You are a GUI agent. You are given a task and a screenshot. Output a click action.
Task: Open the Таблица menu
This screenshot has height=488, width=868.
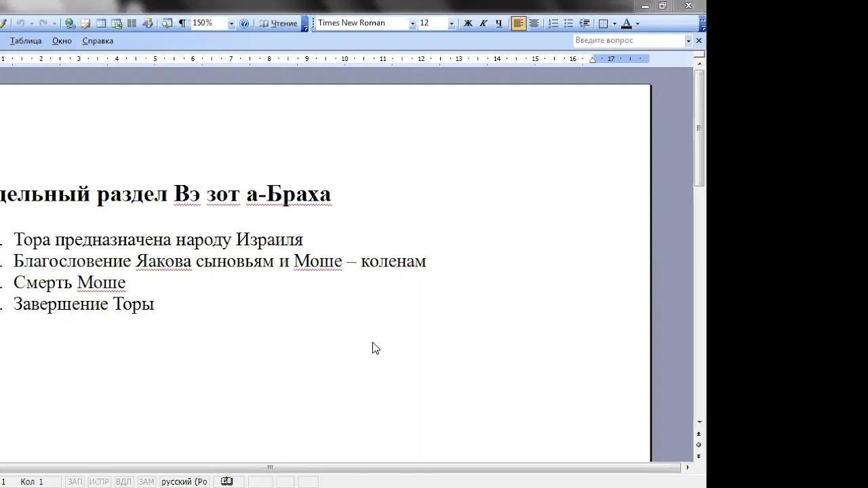coord(26,41)
